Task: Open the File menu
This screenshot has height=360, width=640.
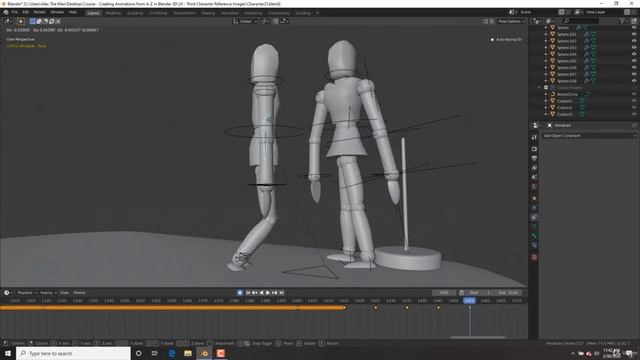Action: (15, 12)
